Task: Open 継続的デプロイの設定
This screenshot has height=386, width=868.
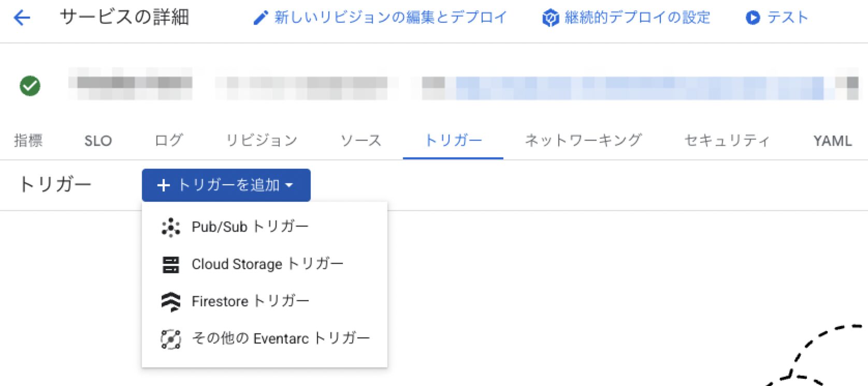Action: 626,18
